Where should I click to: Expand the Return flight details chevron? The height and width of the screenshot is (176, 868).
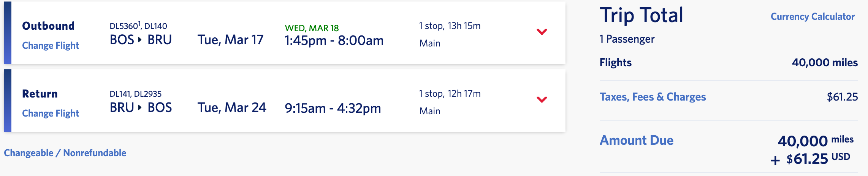point(542,99)
